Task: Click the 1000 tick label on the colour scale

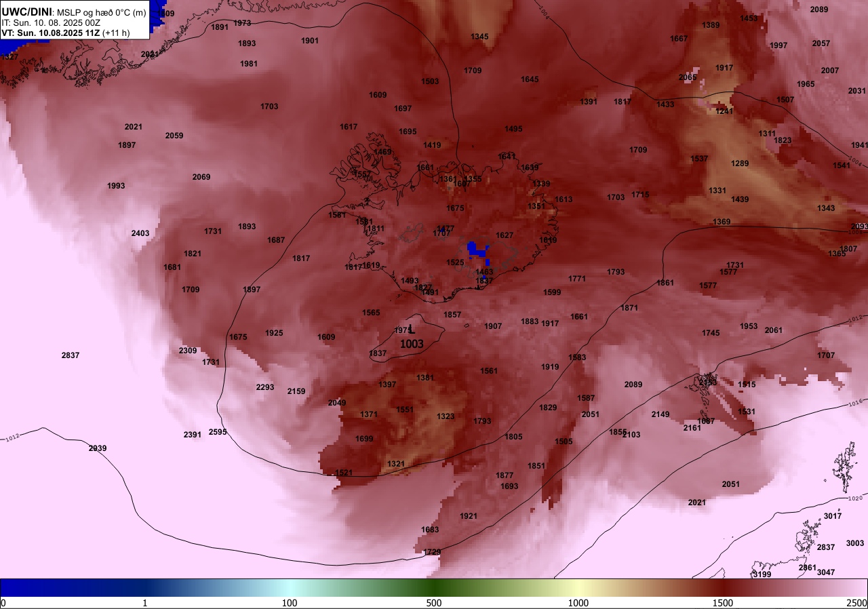Action: point(578,603)
